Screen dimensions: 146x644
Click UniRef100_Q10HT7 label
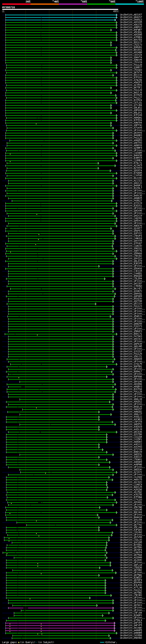(131, 228)
